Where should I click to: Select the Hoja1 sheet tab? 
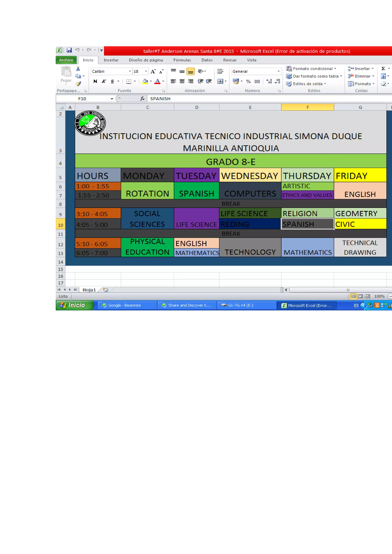pyautogui.click(x=89, y=290)
